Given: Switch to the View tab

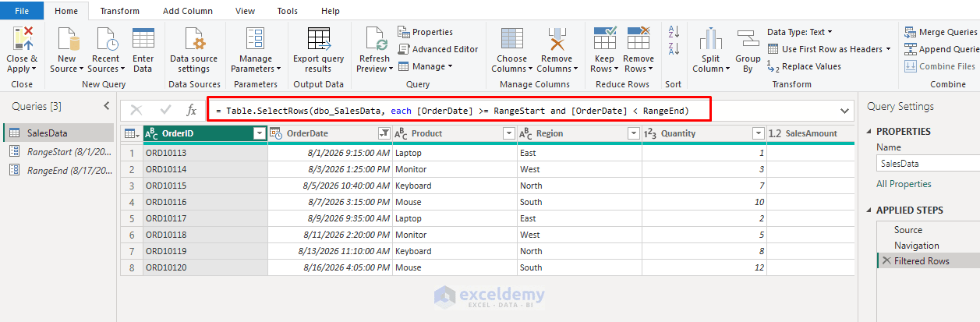Looking at the screenshot, I should pos(245,11).
